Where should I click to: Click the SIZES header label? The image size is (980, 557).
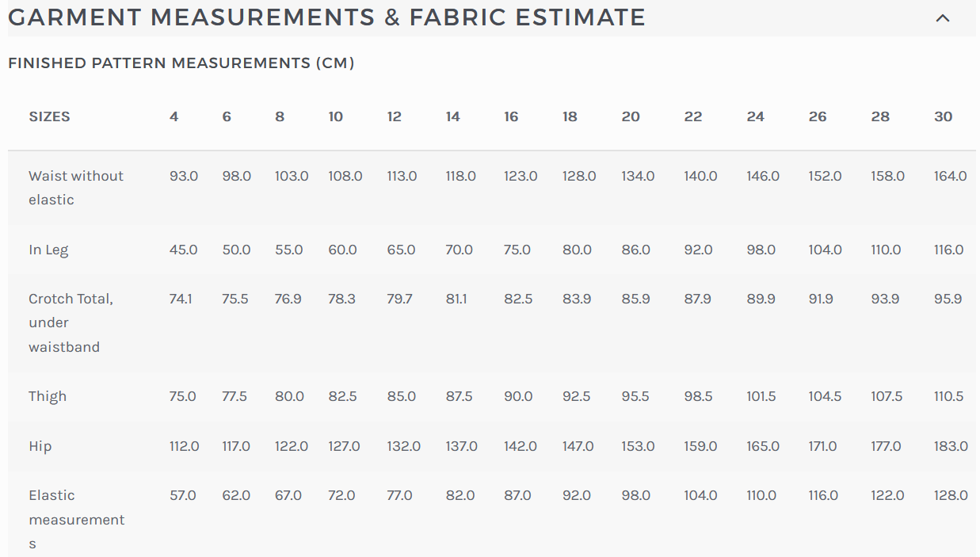click(x=49, y=116)
